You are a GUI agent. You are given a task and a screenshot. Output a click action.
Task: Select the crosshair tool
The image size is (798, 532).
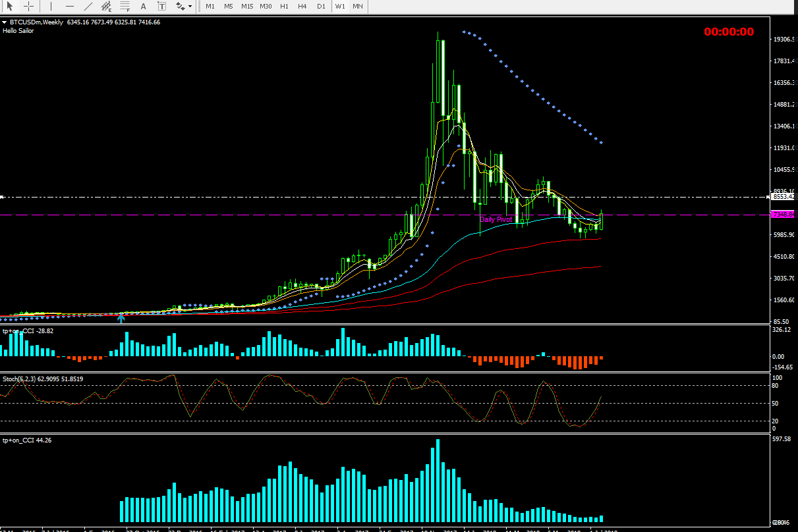coord(29,6)
